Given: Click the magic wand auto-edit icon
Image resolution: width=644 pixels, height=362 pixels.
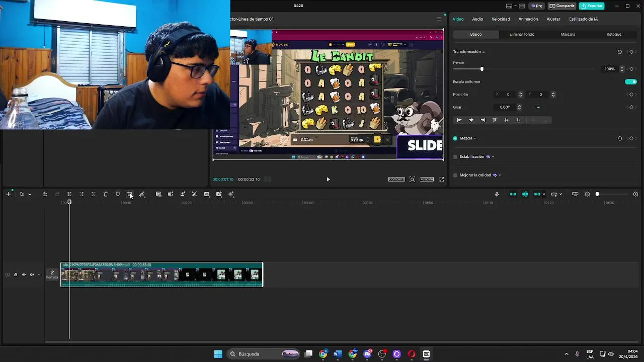Looking at the screenshot, I should tap(194, 194).
